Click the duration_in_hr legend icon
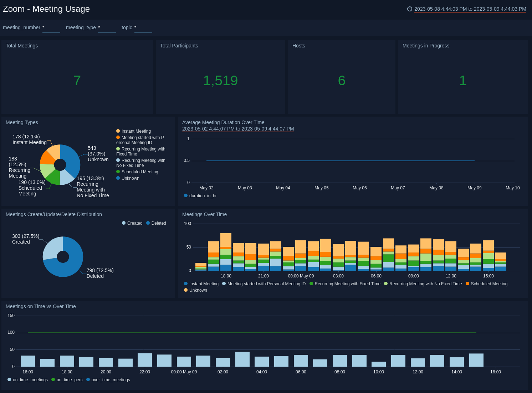The image size is (532, 393). (186, 195)
